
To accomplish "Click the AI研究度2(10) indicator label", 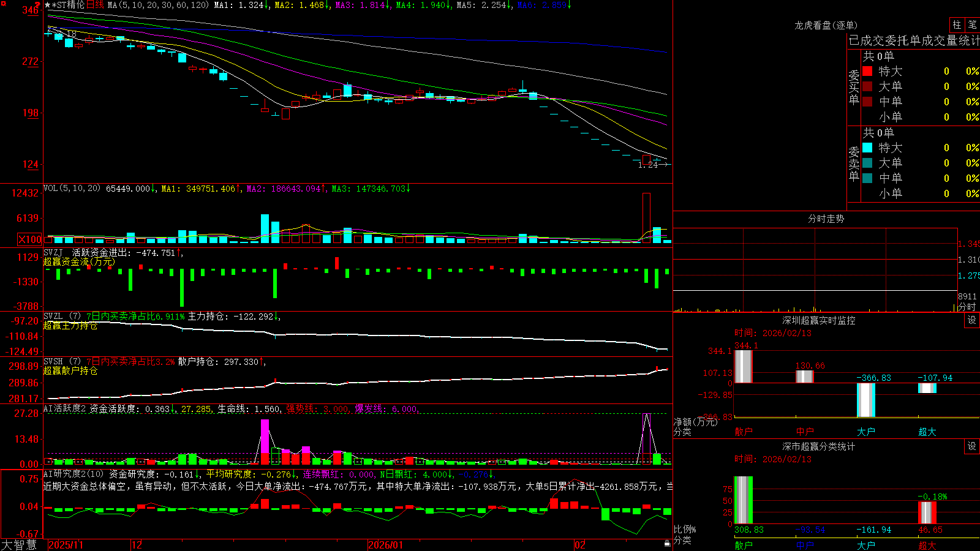I will click(x=73, y=474).
